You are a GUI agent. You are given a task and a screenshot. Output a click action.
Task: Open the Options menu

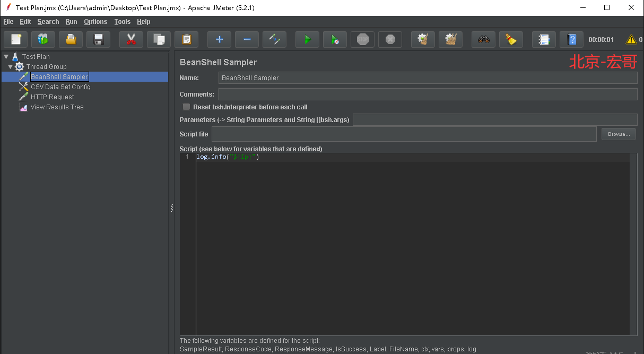pyautogui.click(x=95, y=22)
